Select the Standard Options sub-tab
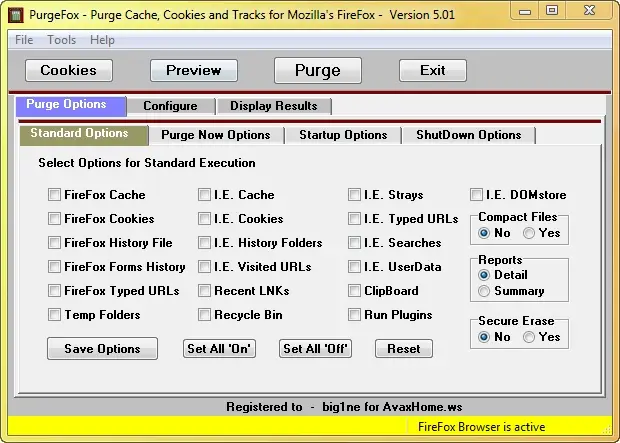 coord(84,134)
